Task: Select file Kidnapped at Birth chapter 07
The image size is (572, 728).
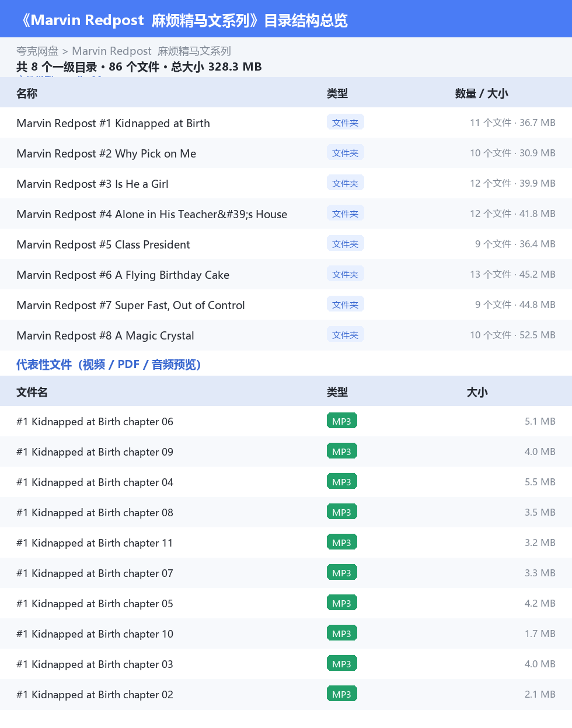Action: coord(95,573)
